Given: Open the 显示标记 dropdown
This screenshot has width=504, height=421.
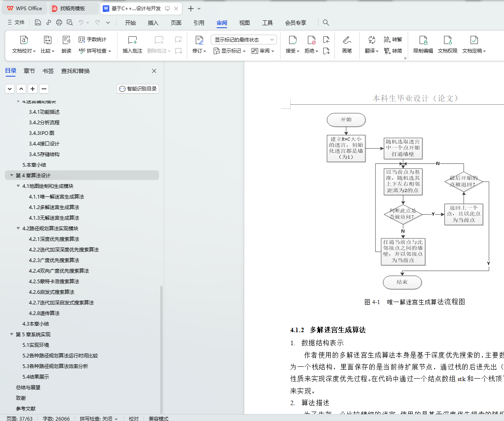Looking at the screenshot, I should tap(230, 51).
